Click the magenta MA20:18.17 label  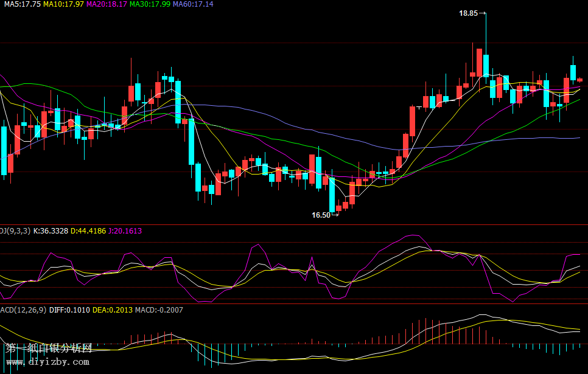107,4
